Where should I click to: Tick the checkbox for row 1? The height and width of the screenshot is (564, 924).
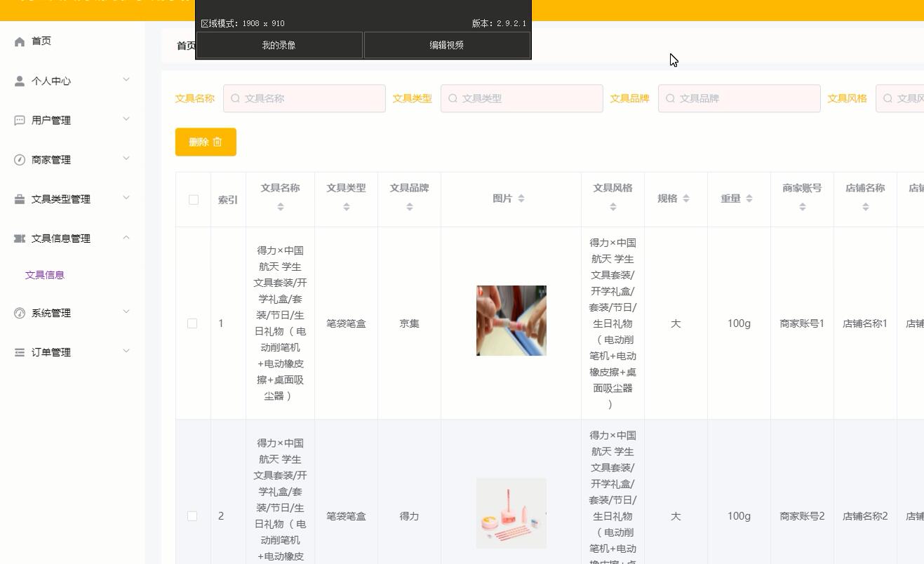[x=193, y=323]
